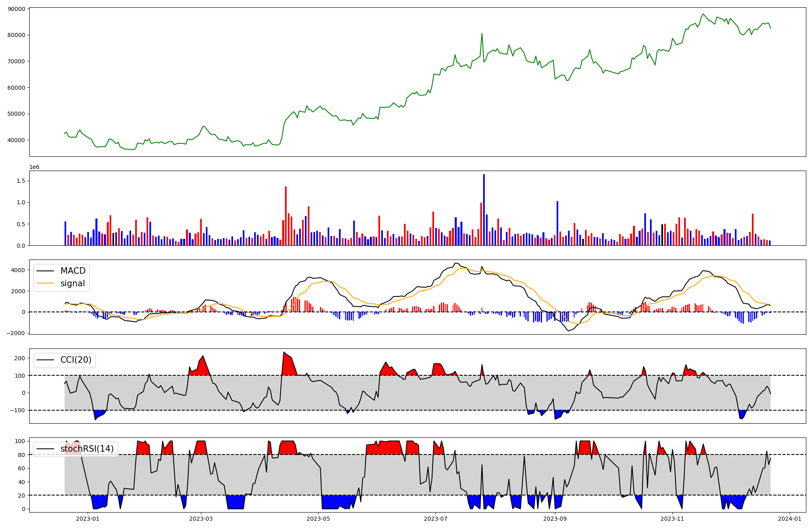This screenshot has width=812, height=528.
Task: Click the 200 CCI axis label
Action: (x=19, y=358)
